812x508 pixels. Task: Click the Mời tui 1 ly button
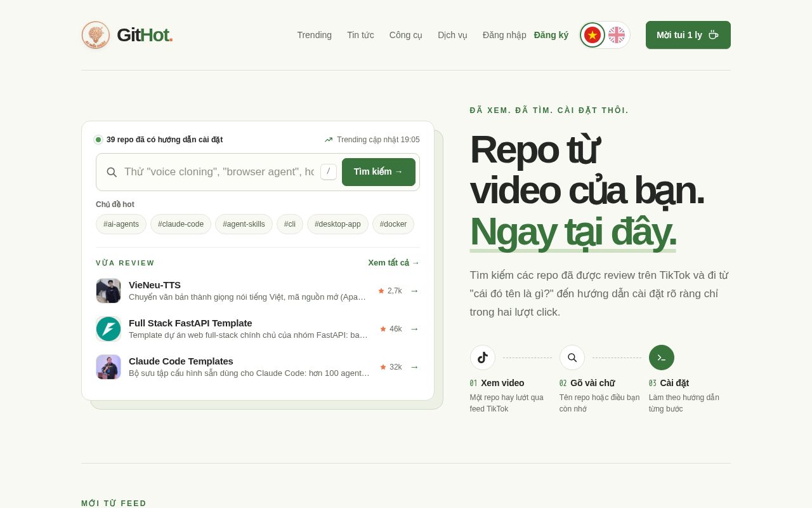(688, 35)
